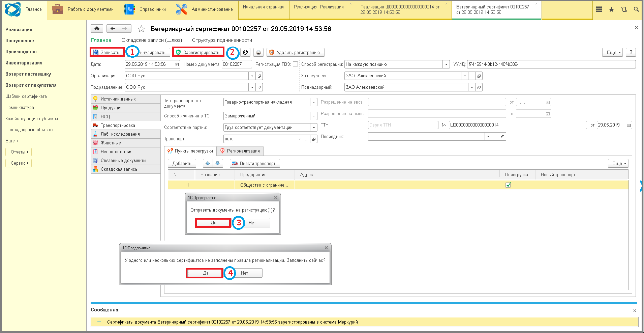The width and height of the screenshot is (644, 333).
Task: Add document to favorites with star icon
Action: pos(141,29)
